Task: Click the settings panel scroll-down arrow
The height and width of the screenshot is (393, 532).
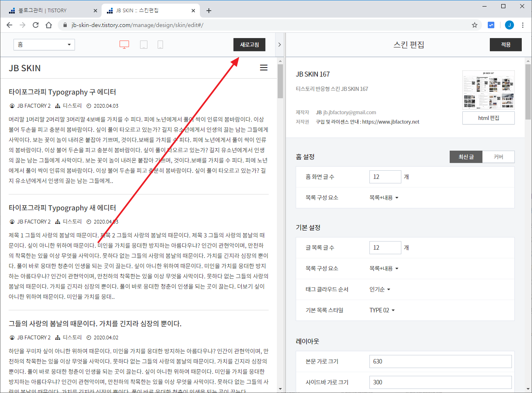Action: 528,389
